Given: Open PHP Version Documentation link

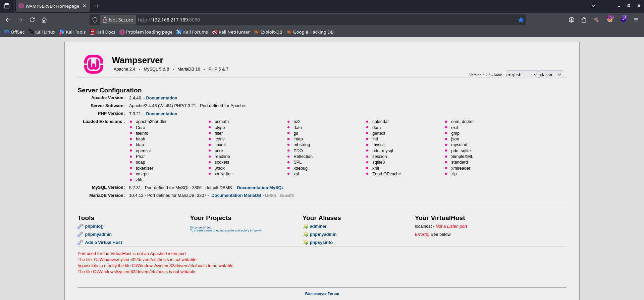Looking at the screenshot, I should pyautogui.click(x=162, y=114).
